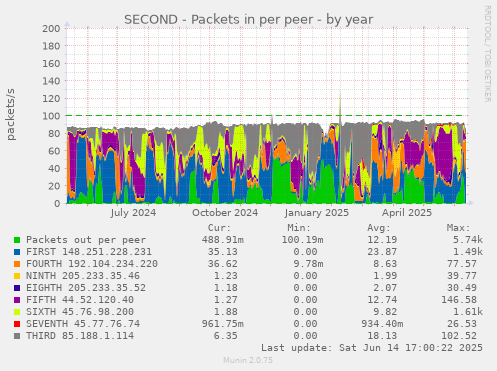Click the FOURTH peer Max value 77.57
497x371 pixels.
tap(462, 264)
